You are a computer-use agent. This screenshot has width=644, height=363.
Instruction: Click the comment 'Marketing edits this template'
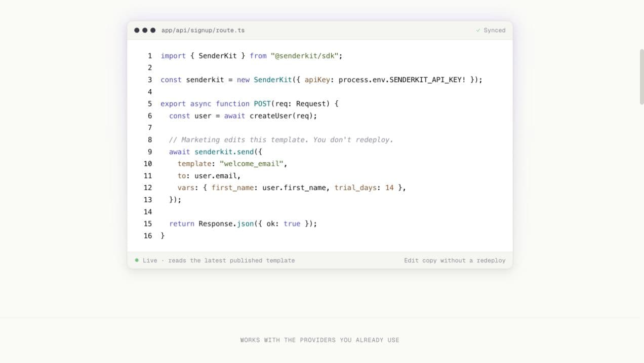(281, 139)
